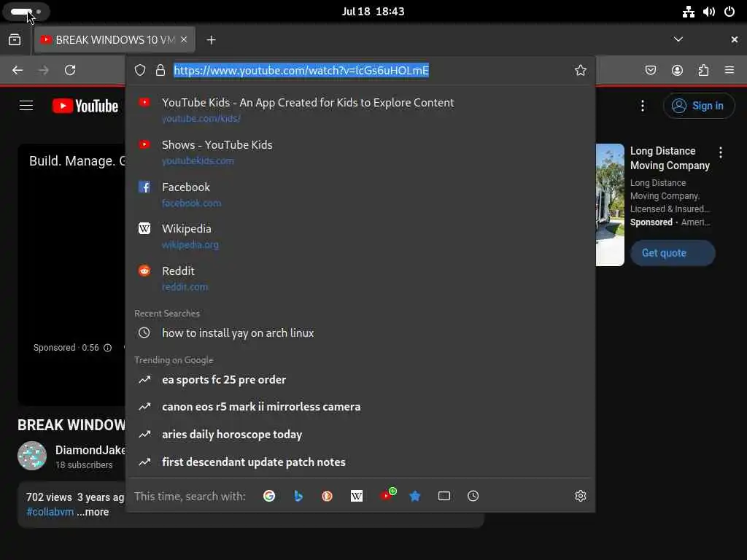Image resolution: width=747 pixels, height=560 pixels.
Task: Open the ad info icon beside Sponsored 0:56
Action: (108, 348)
